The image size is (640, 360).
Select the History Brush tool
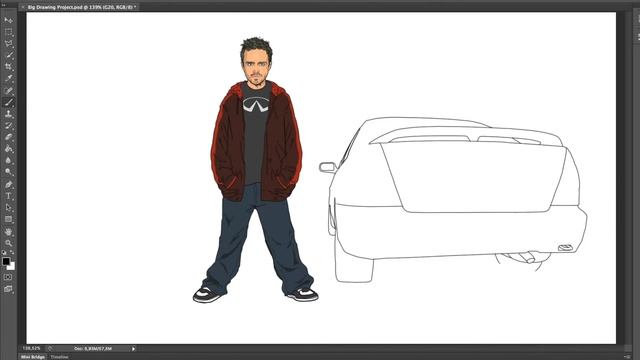(x=8, y=125)
